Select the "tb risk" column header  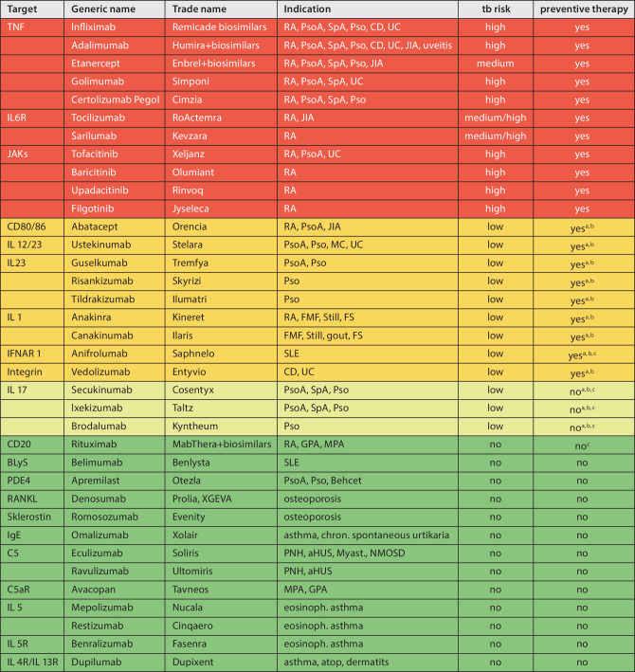tap(494, 9)
